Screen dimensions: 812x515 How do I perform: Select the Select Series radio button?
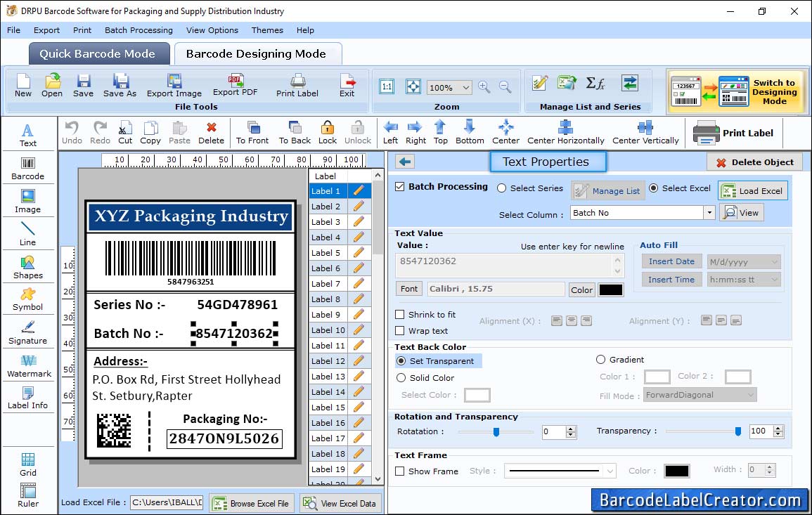(501, 188)
